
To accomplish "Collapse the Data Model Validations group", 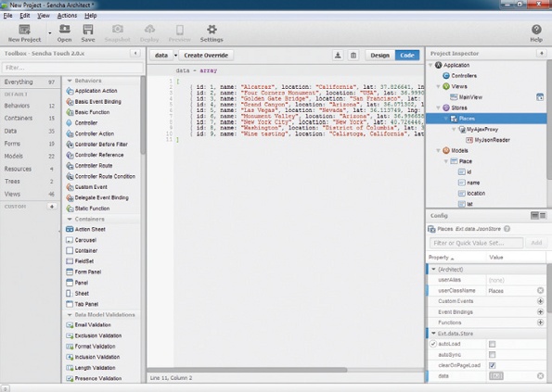I will 70,315.
